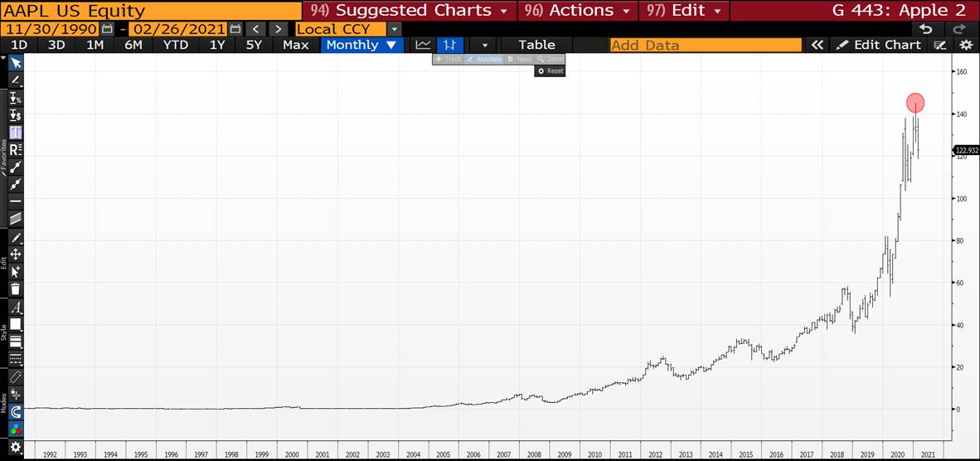Click the AAPL US Equity security field
The image size is (980, 461).
click(151, 11)
